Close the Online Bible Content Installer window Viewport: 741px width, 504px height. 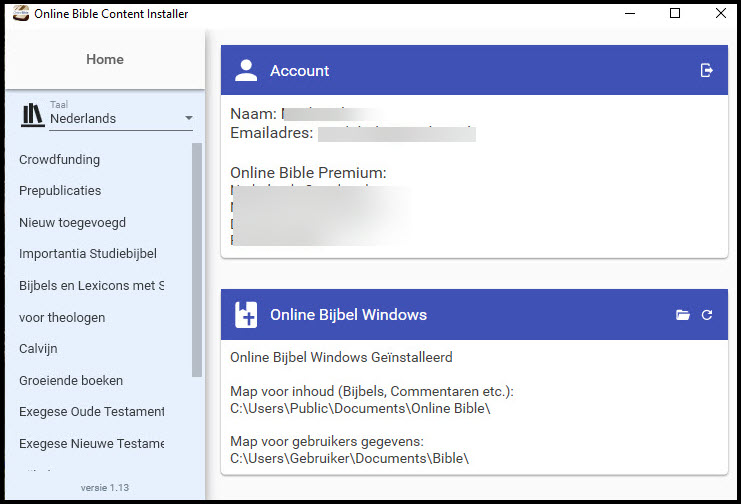coord(721,13)
